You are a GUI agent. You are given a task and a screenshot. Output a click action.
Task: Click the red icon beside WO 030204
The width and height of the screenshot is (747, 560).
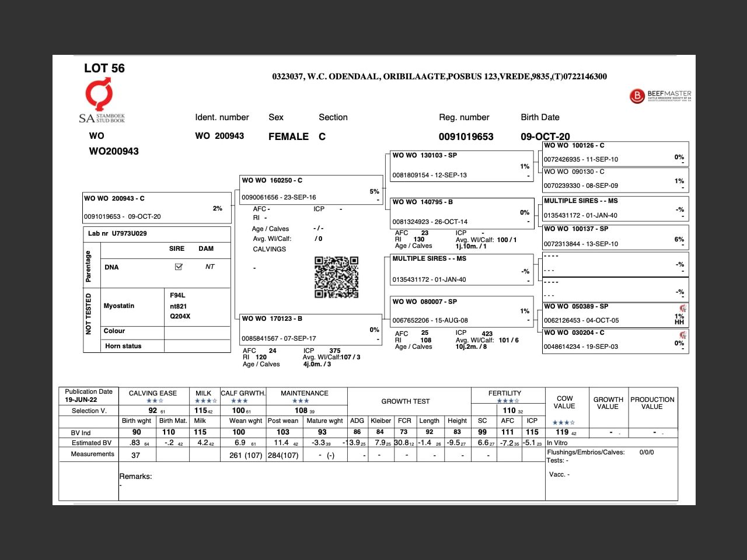[x=682, y=335]
